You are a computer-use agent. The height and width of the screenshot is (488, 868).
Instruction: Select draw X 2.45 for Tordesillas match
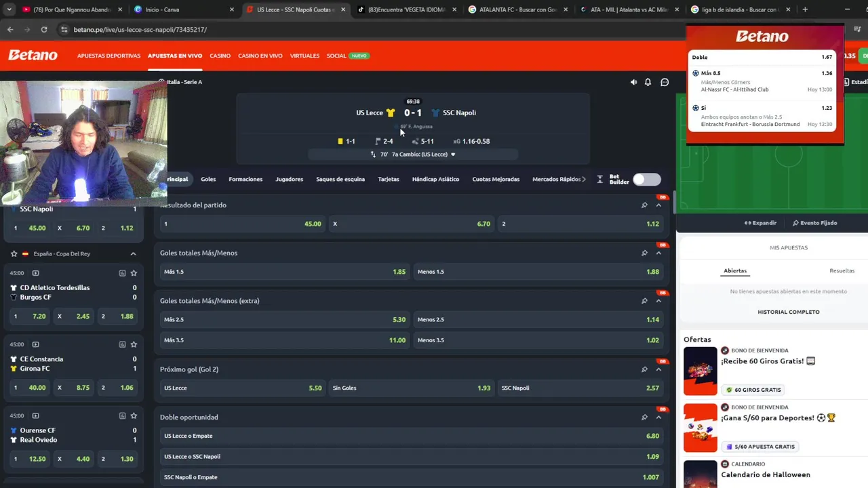pos(75,317)
